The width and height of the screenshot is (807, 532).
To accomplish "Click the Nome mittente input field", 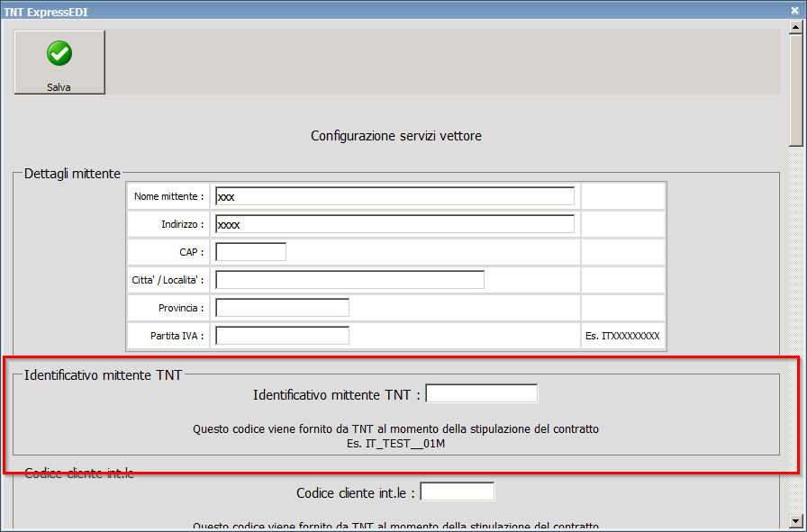I will [394, 196].
